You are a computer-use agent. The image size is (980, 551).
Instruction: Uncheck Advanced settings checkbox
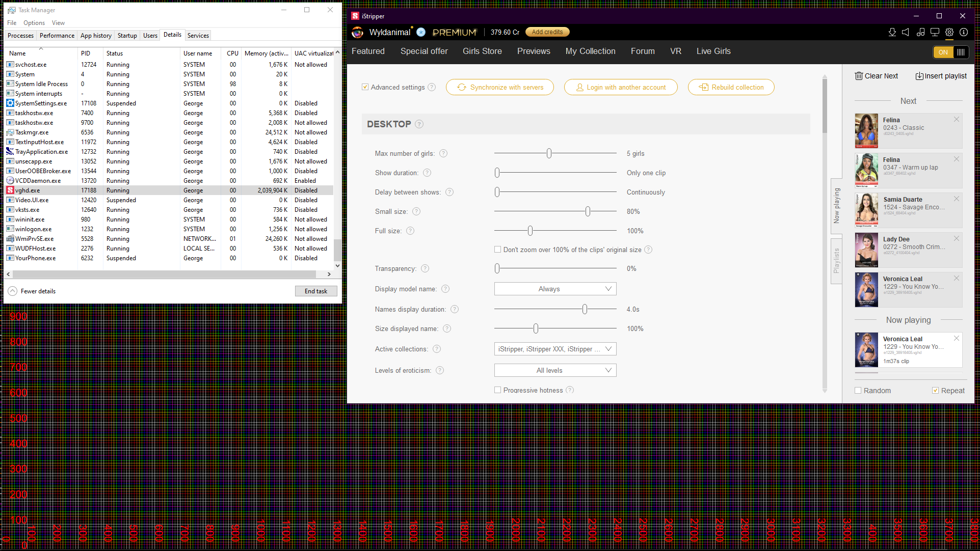[365, 87]
